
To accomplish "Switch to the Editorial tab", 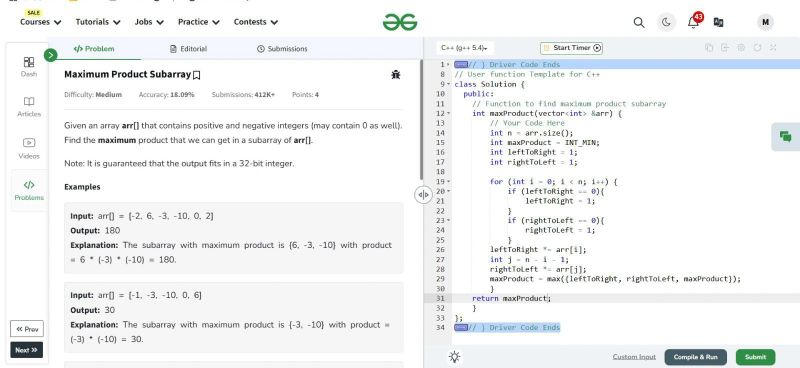I will [x=188, y=49].
